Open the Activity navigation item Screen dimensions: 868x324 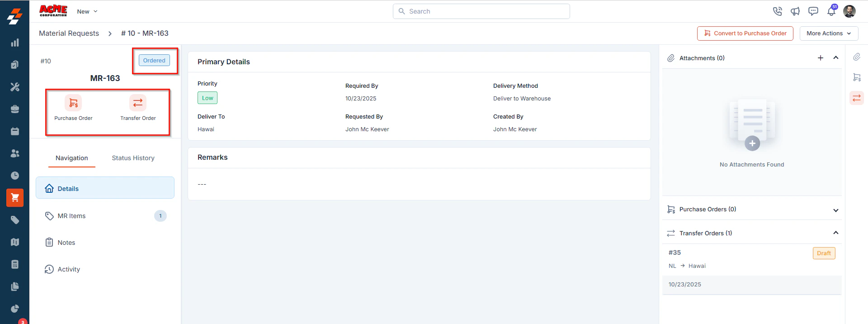(x=105, y=269)
